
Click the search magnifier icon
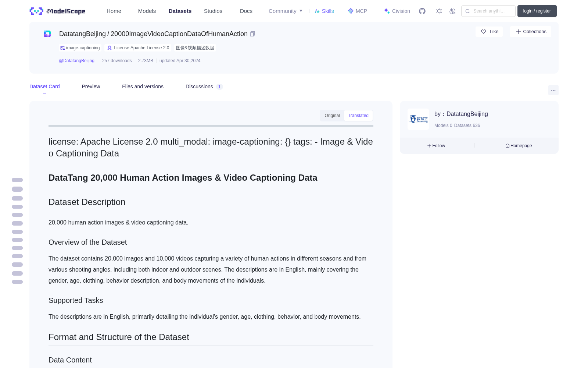(467, 11)
